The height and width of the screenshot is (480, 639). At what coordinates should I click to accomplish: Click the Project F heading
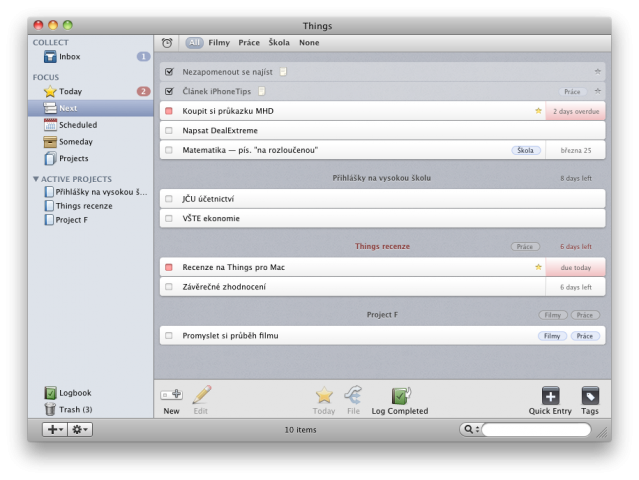[382, 315]
